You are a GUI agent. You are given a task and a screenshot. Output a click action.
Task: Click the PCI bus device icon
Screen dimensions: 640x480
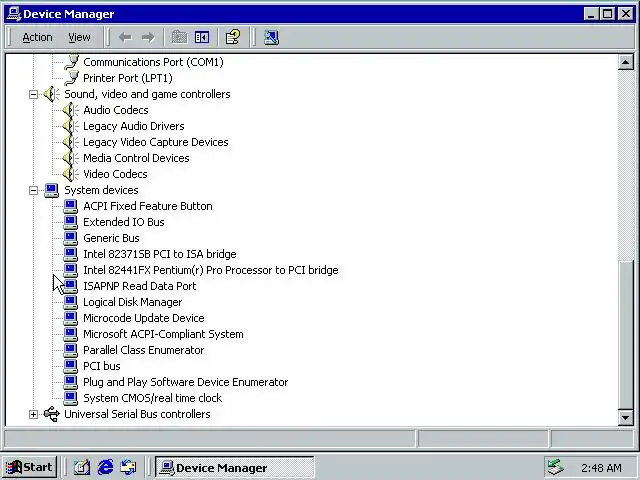point(71,366)
